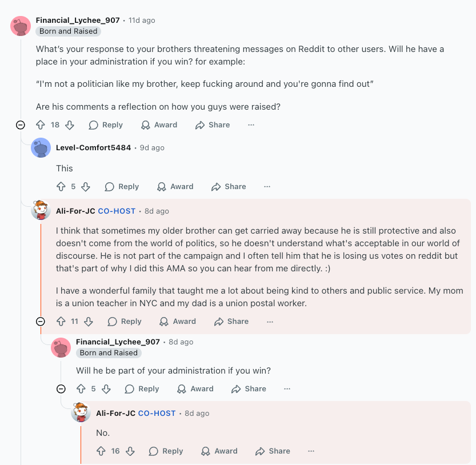Open more options on the "No." reply

(311, 451)
